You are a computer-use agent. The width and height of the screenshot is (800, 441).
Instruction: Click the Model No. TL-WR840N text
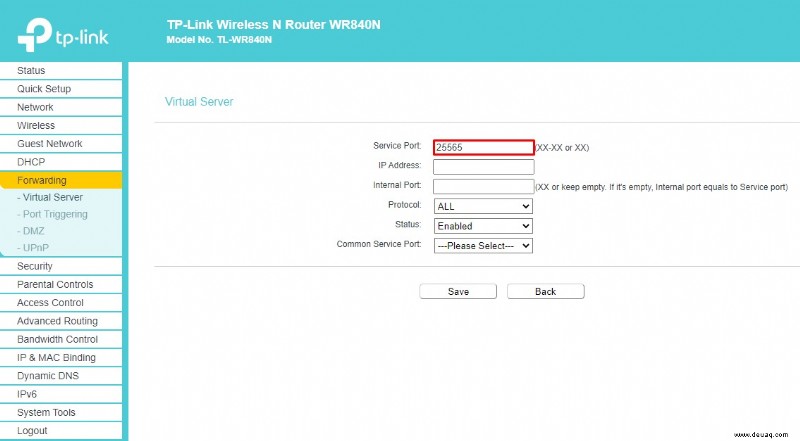[219, 40]
